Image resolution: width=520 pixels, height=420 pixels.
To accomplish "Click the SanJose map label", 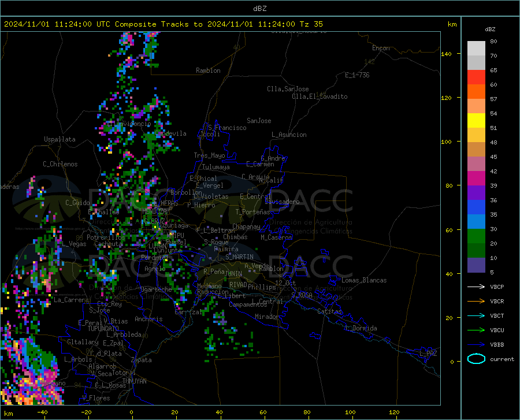I will point(259,121).
